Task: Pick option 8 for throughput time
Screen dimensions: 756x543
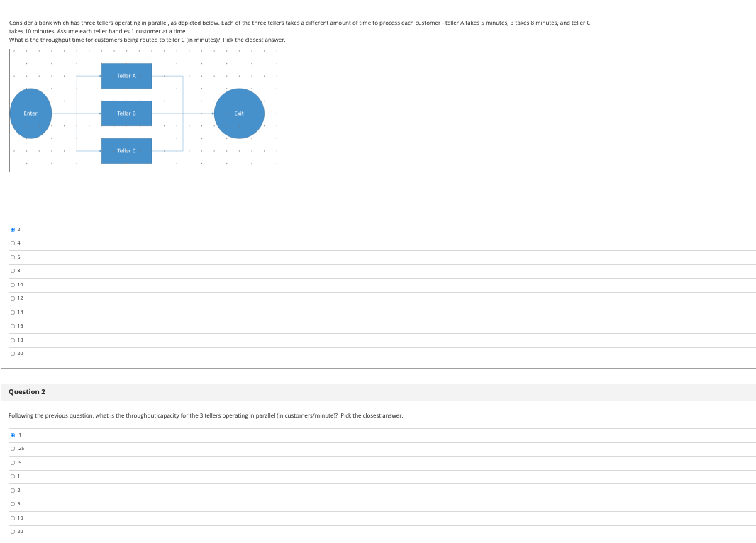Action: (x=13, y=271)
